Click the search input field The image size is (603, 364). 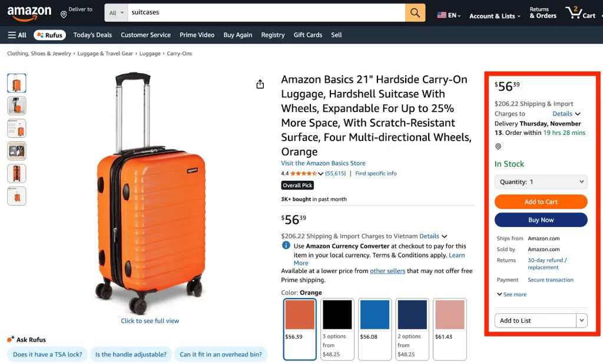pyautogui.click(x=266, y=12)
